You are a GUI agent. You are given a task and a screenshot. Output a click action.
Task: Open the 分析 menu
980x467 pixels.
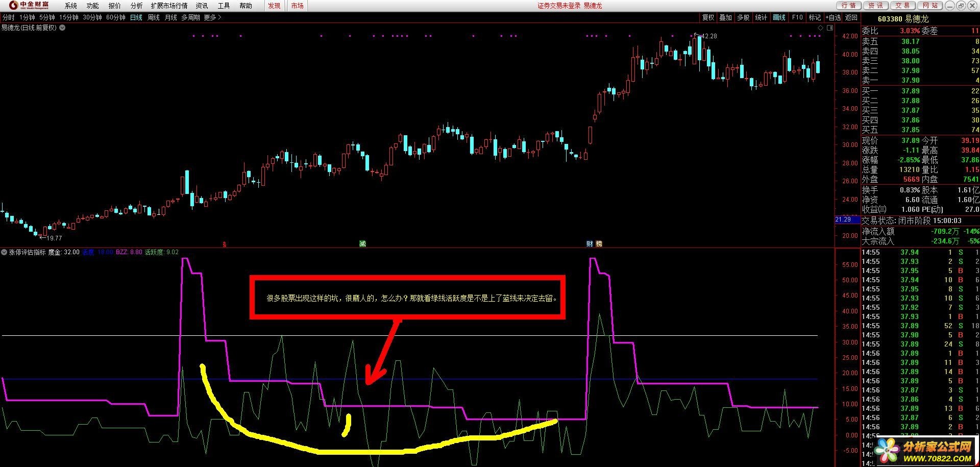[137, 6]
